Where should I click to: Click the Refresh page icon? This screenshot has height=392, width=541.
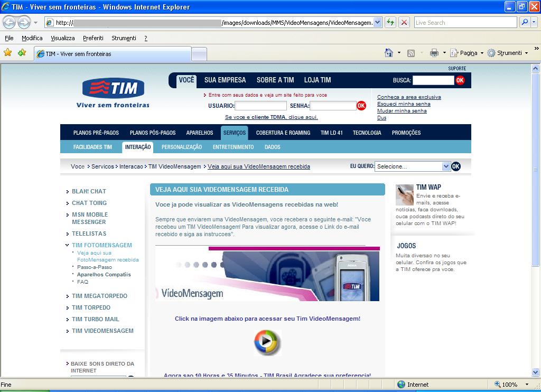coord(390,22)
